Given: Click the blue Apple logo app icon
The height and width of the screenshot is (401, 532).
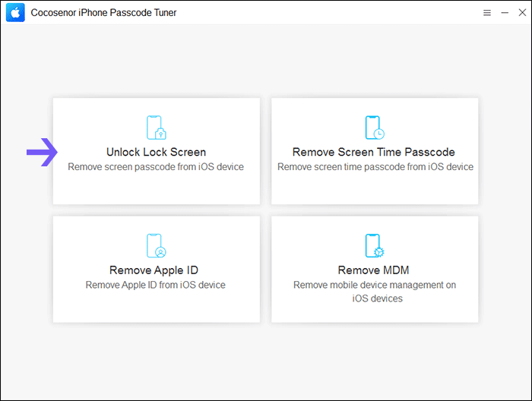Looking at the screenshot, I should pos(15,13).
